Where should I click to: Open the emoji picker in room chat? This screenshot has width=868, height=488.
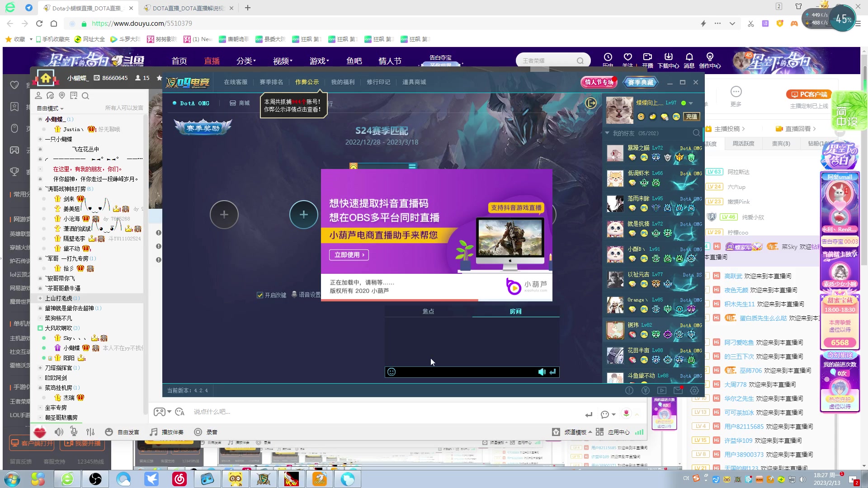point(392,372)
